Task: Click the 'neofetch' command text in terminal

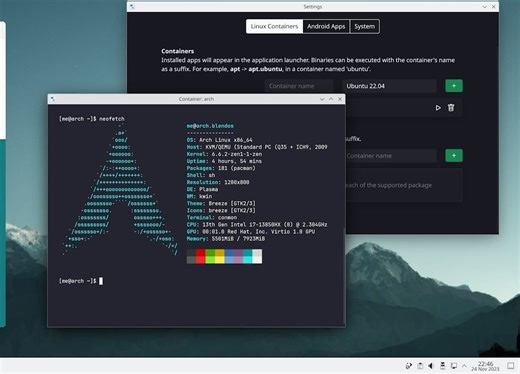Action: (x=112, y=119)
